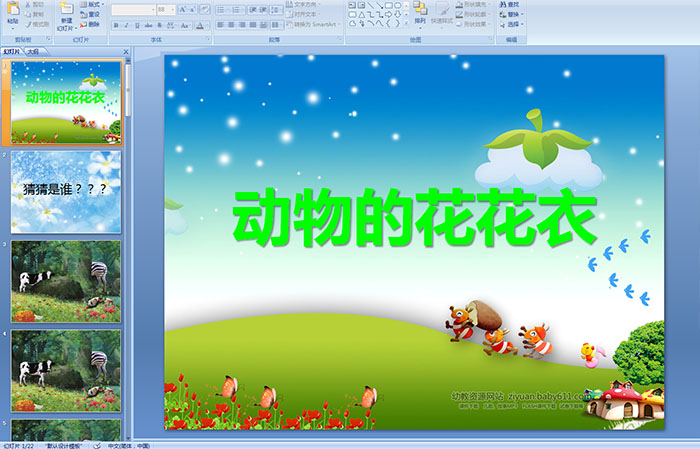The height and width of the screenshot is (449, 700).
Task: Open the Font group dialog launcher
Action: tap(208, 39)
